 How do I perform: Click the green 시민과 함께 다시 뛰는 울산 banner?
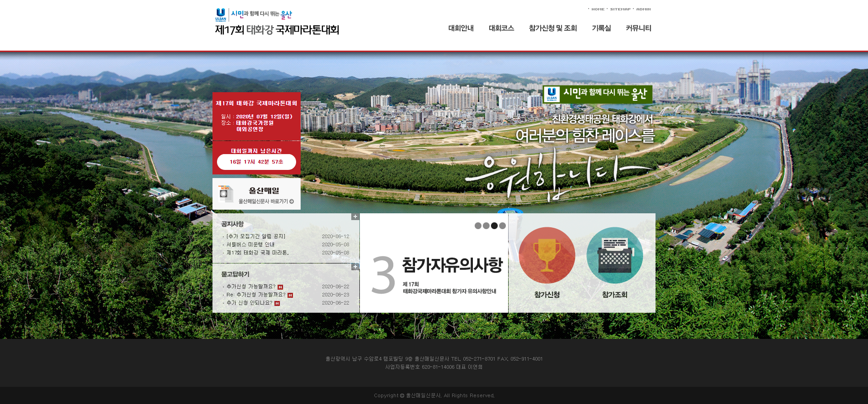(598, 94)
